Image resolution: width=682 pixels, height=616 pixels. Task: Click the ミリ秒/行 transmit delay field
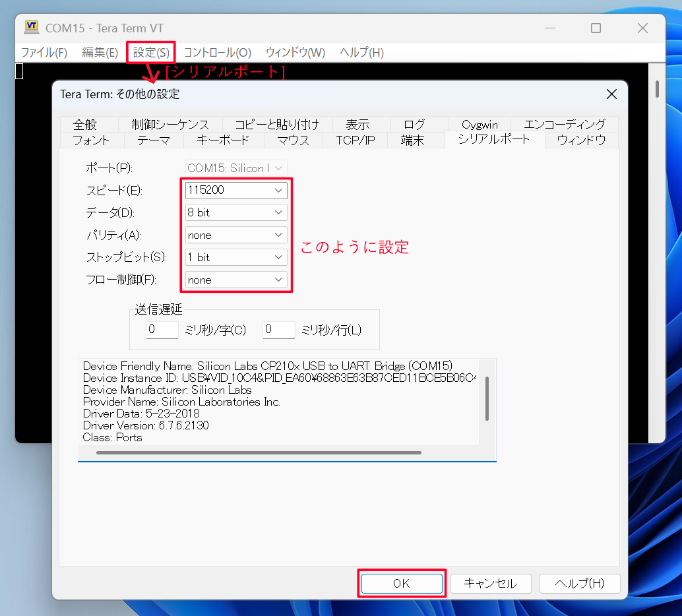point(278,330)
